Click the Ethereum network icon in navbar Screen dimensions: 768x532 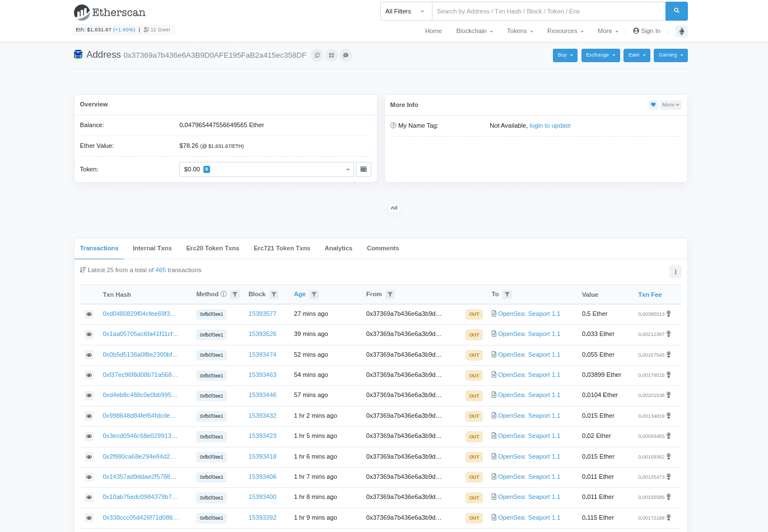point(681,31)
